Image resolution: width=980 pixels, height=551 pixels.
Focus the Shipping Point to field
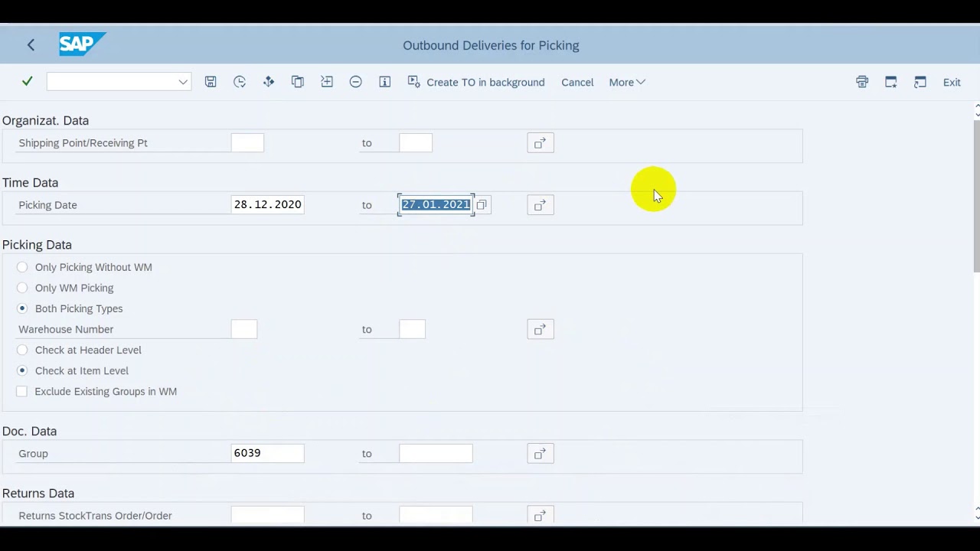416,143
